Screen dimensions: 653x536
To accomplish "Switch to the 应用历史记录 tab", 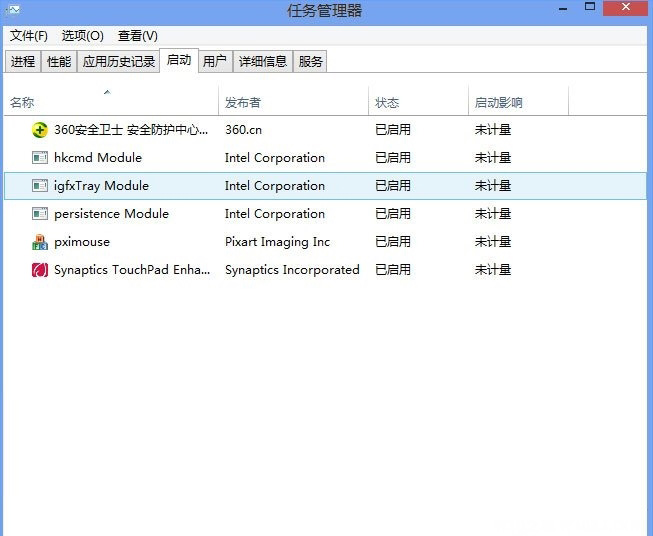I will (x=119, y=62).
